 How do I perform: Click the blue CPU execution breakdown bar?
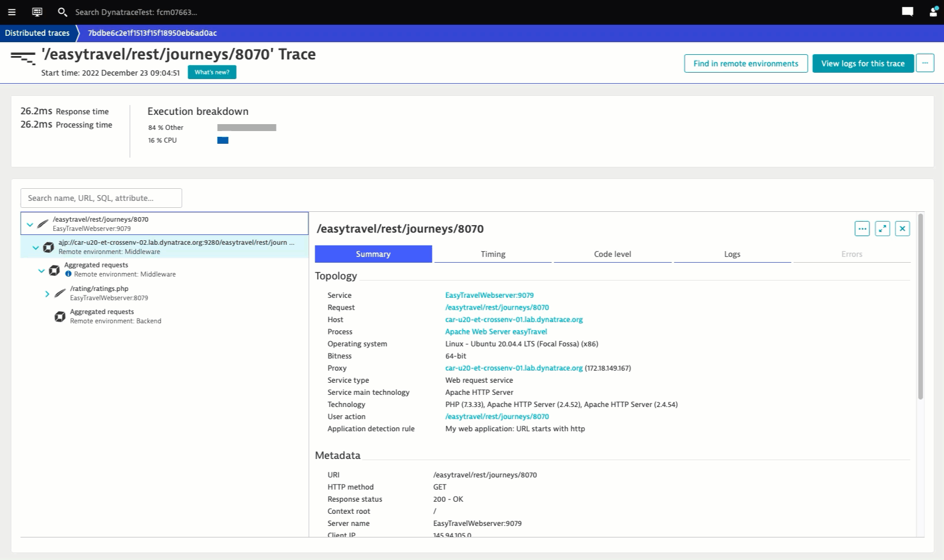click(223, 140)
